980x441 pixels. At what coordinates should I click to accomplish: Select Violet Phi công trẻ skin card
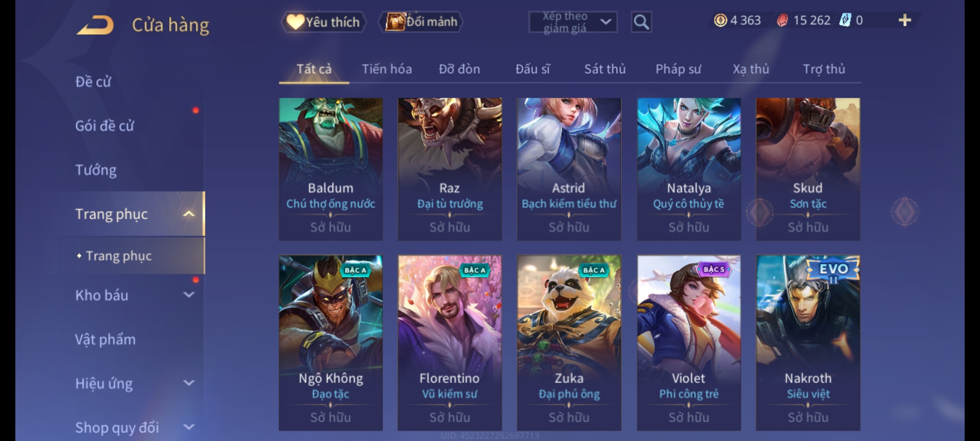tap(688, 343)
